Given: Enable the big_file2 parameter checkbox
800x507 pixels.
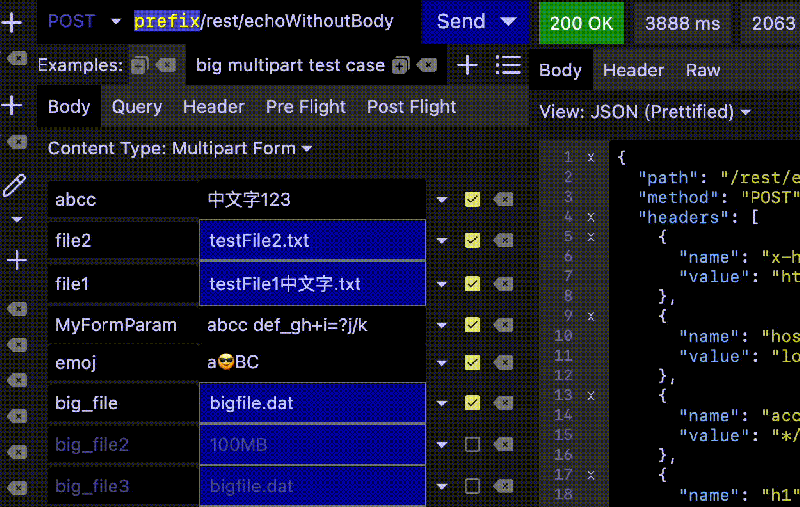Looking at the screenshot, I should [472, 445].
